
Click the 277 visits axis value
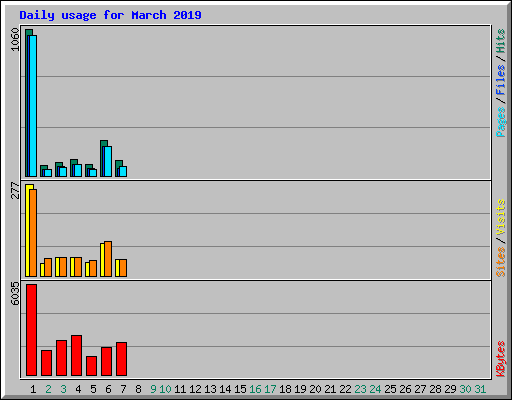pos(15,190)
